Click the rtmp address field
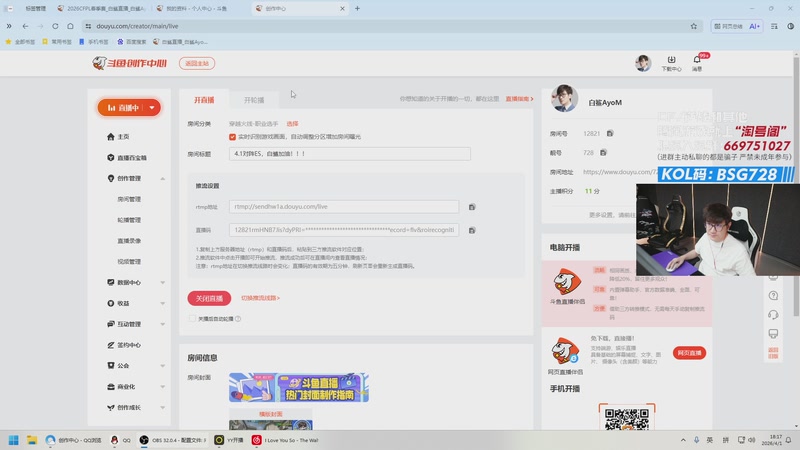The image size is (800, 450). pyautogui.click(x=344, y=207)
